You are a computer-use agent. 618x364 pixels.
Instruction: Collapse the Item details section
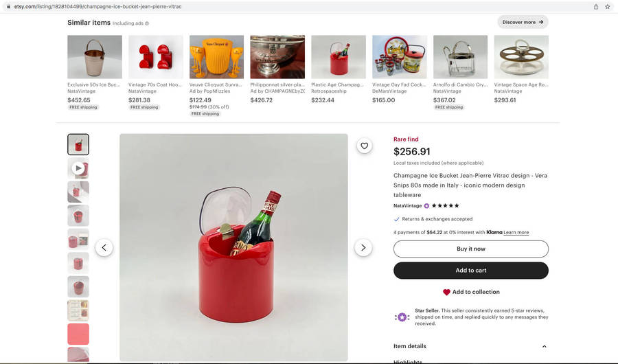click(544, 346)
